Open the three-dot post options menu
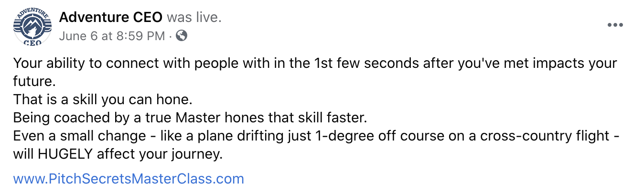The image size is (644, 195). [615, 25]
